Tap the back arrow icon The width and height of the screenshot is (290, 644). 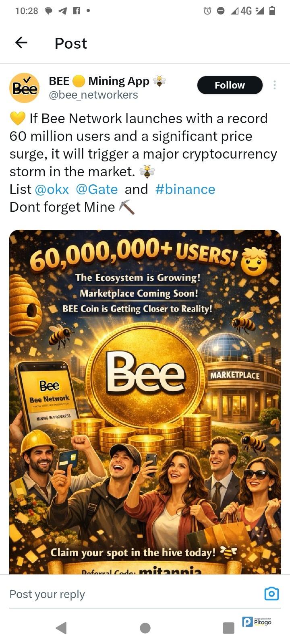click(21, 43)
